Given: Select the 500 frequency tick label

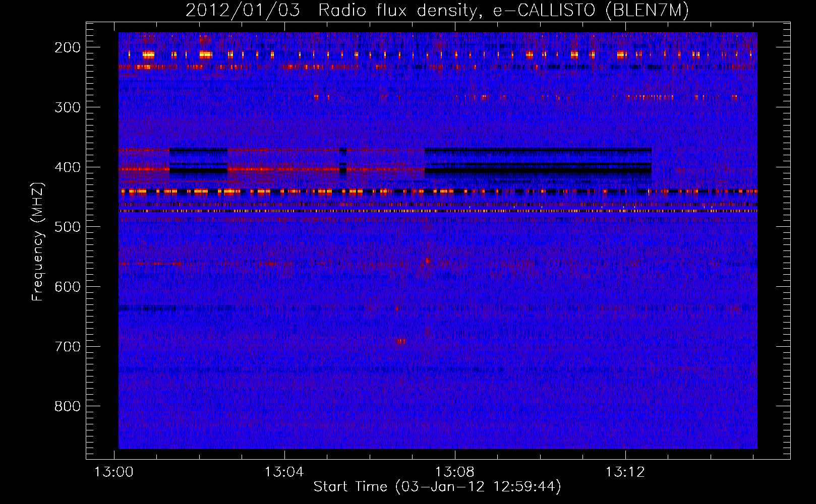Looking at the screenshot, I should [68, 227].
